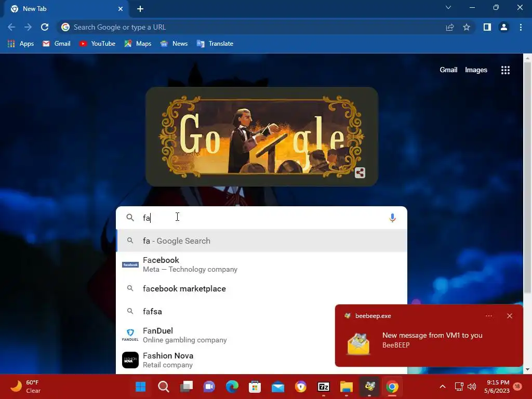Viewport: 532px width, 399px height.
Task: Open the shield security app on taskbar
Action: point(301,387)
